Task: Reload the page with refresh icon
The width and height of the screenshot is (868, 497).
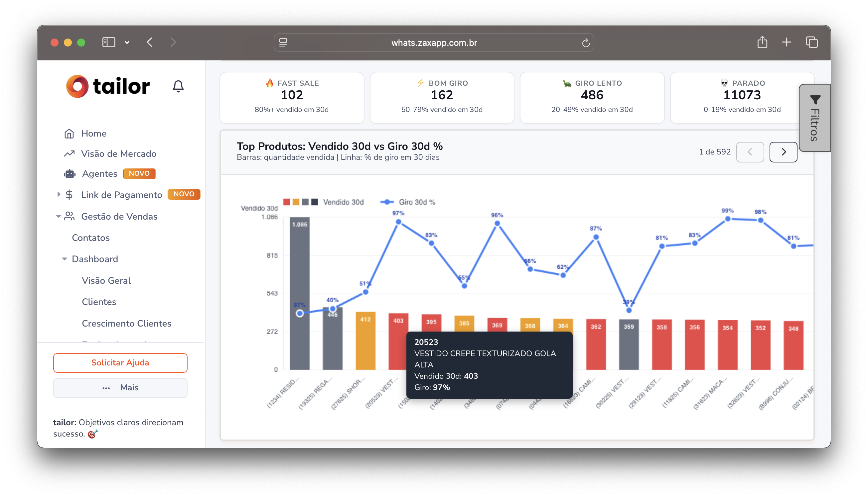Action: pyautogui.click(x=586, y=43)
